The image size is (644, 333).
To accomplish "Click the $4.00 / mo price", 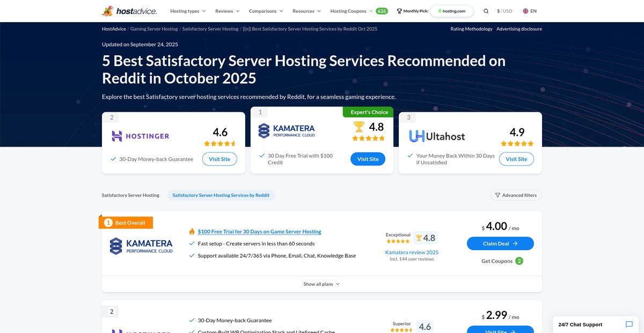I will [x=500, y=227].
